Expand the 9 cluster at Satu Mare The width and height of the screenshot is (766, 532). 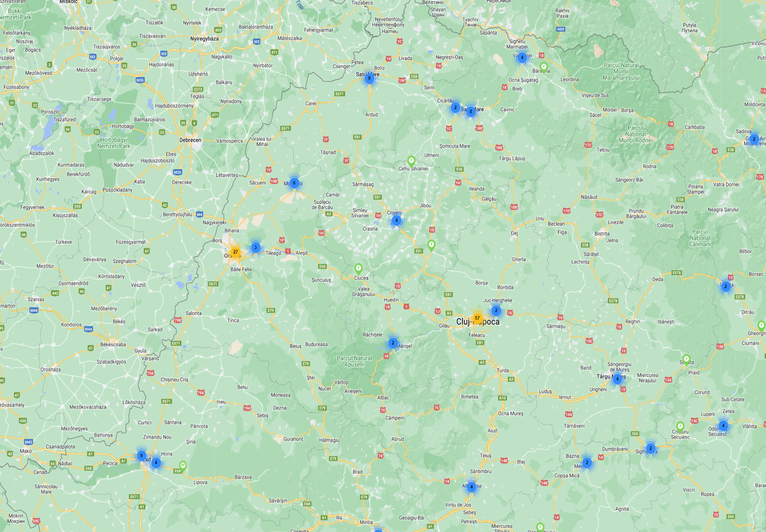pyautogui.click(x=369, y=78)
